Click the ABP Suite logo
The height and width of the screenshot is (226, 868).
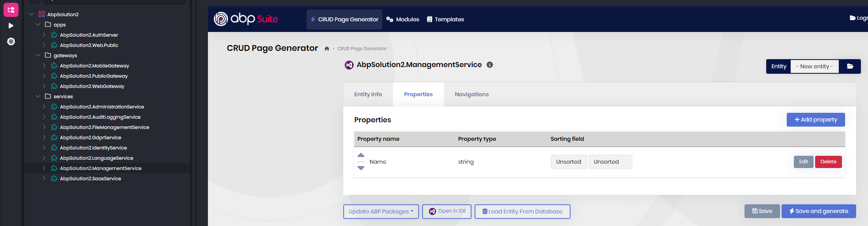(246, 19)
